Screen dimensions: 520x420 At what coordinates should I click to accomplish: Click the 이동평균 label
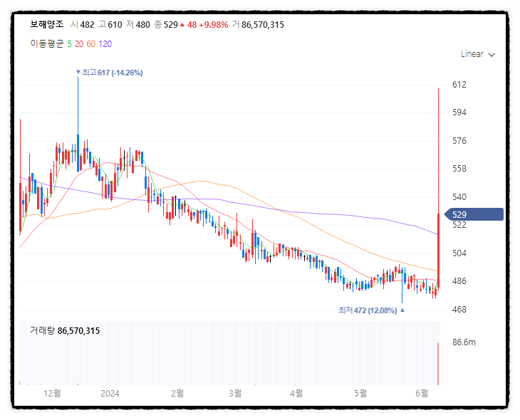coord(46,43)
